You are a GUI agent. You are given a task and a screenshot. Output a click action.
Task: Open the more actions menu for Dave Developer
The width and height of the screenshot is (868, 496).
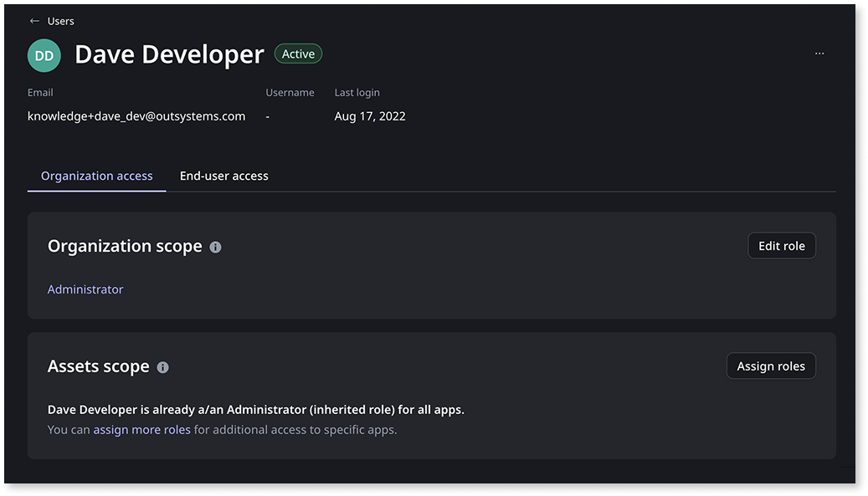click(x=819, y=53)
